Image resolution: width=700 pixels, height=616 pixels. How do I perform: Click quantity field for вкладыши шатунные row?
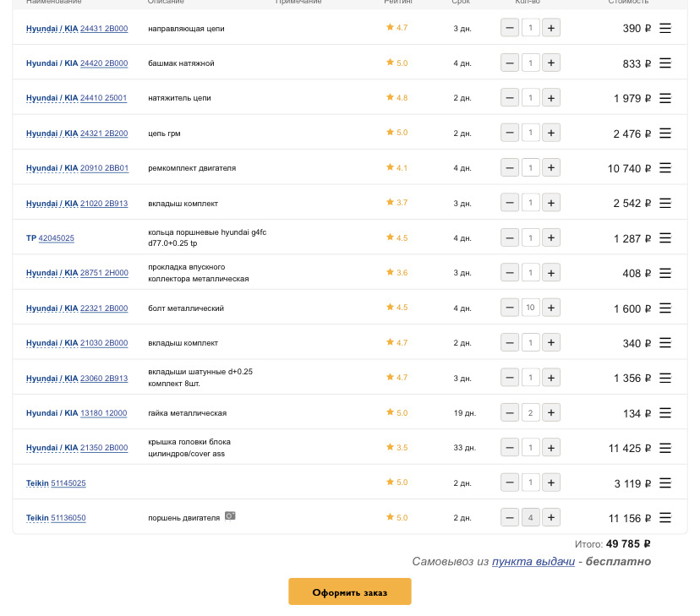530,378
